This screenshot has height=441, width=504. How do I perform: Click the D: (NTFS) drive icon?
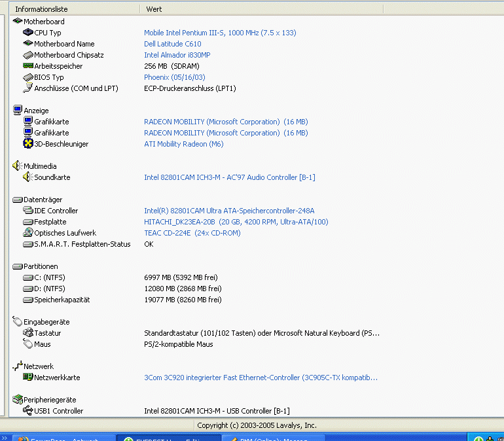(x=28, y=289)
